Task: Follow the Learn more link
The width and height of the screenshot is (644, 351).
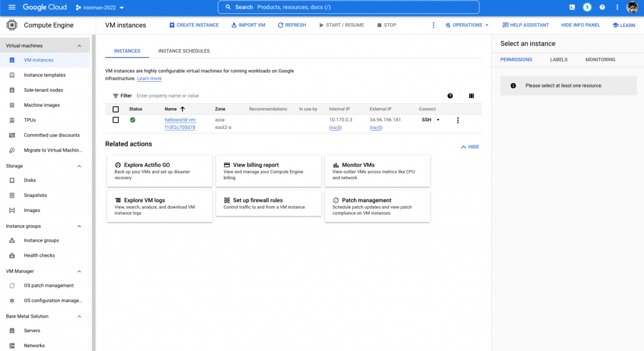Action: (x=149, y=79)
